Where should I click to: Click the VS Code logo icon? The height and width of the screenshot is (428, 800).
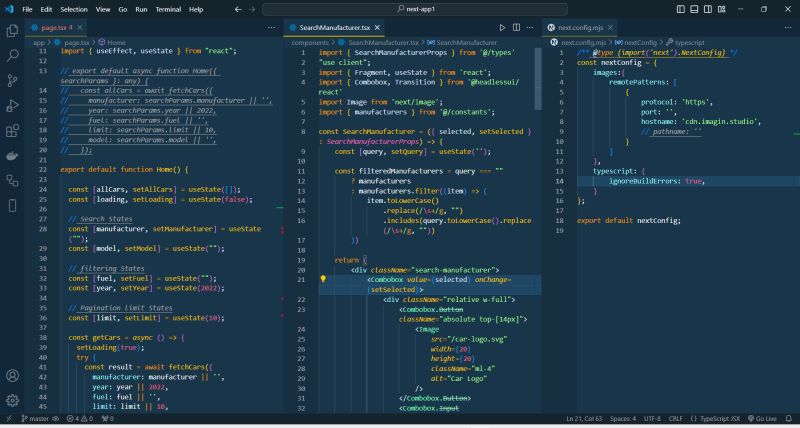coord(10,9)
